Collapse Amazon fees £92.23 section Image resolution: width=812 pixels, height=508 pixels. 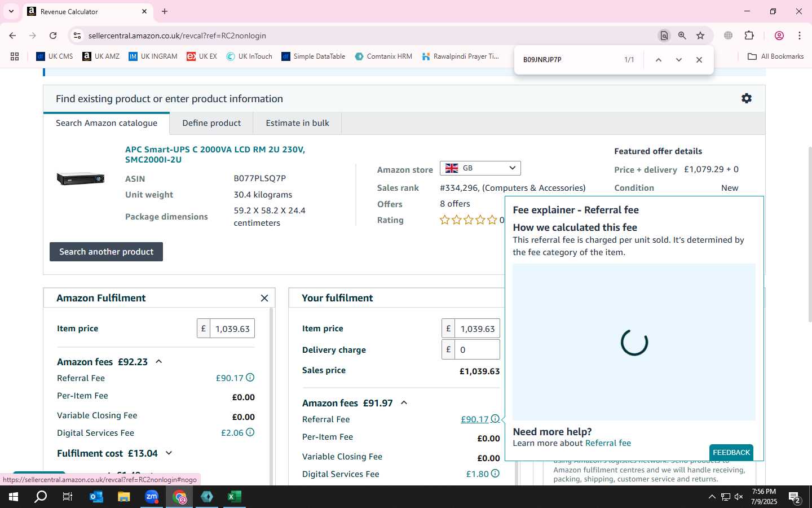[159, 361]
